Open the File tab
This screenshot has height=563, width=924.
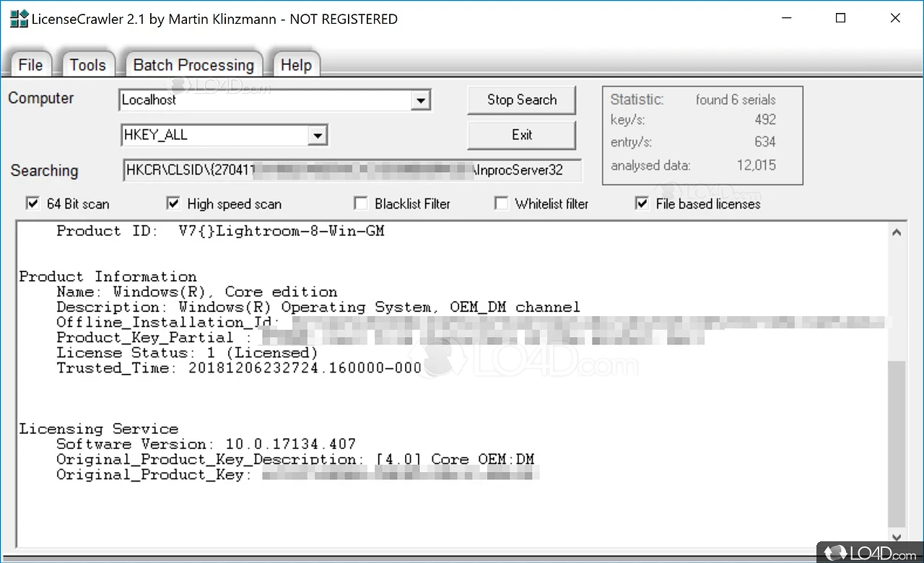30,65
